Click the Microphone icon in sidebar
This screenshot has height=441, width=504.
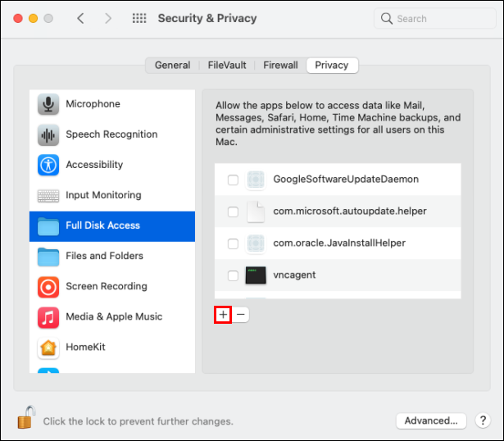point(49,104)
